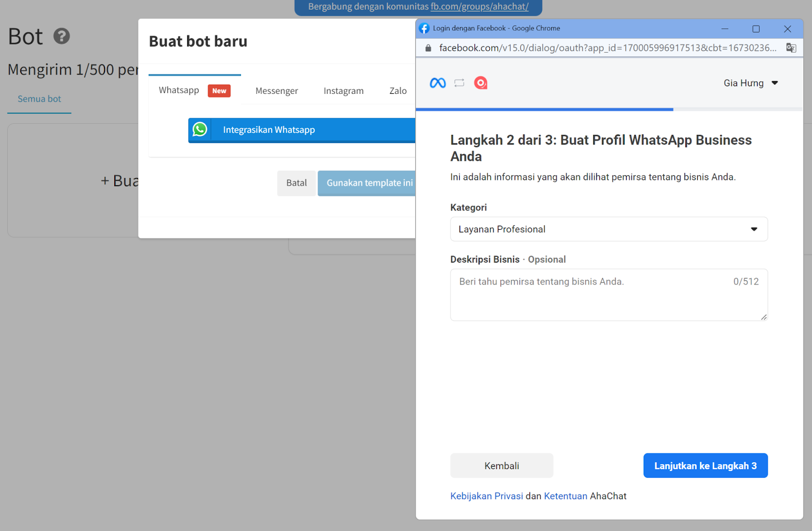Image resolution: width=812 pixels, height=531 pixels.
Task: Click the AhaChat app logo icon
Action: 481,83
